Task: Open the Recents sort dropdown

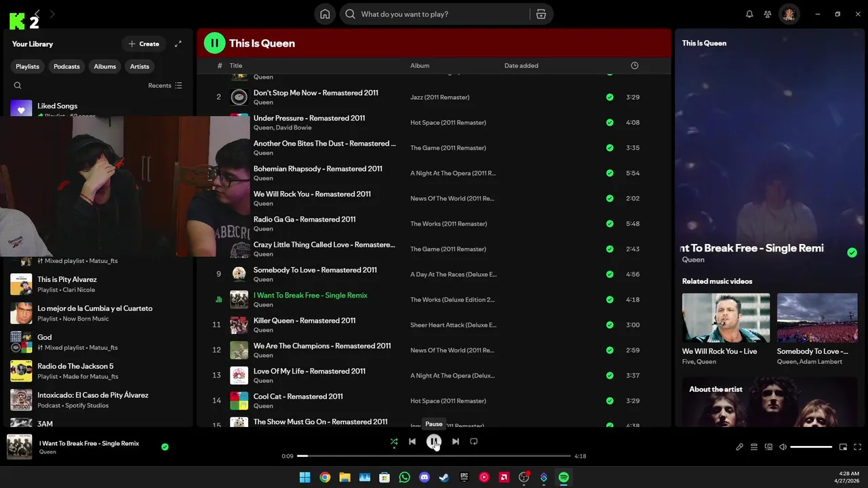Action: coord(165,85)
